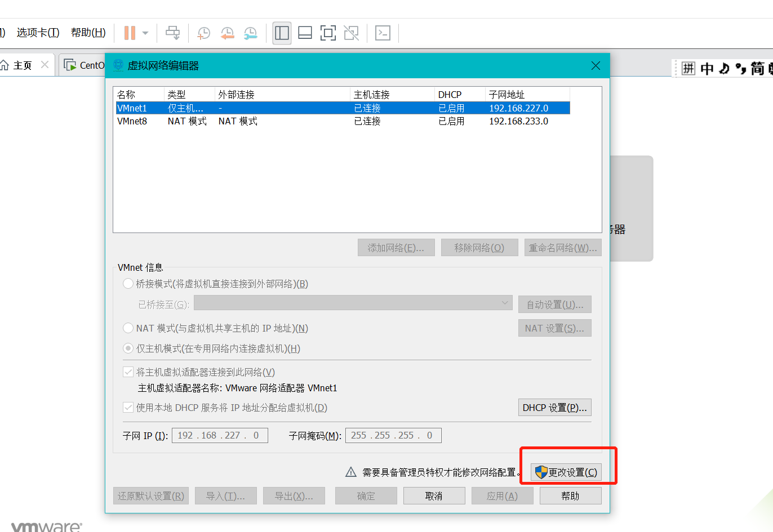The image size is (773, 532).
Task: Click the 外部连接 column header
Action: (x=283, y=95)
